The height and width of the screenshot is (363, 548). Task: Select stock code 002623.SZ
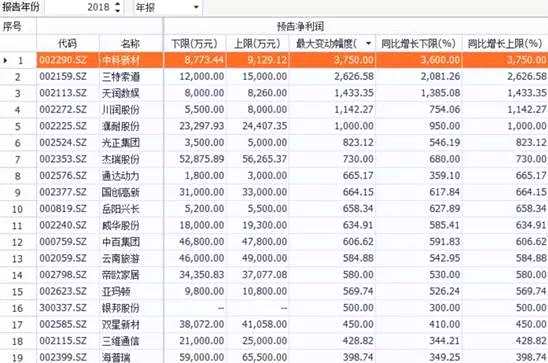pyautogui.click(x=63, y=291)
